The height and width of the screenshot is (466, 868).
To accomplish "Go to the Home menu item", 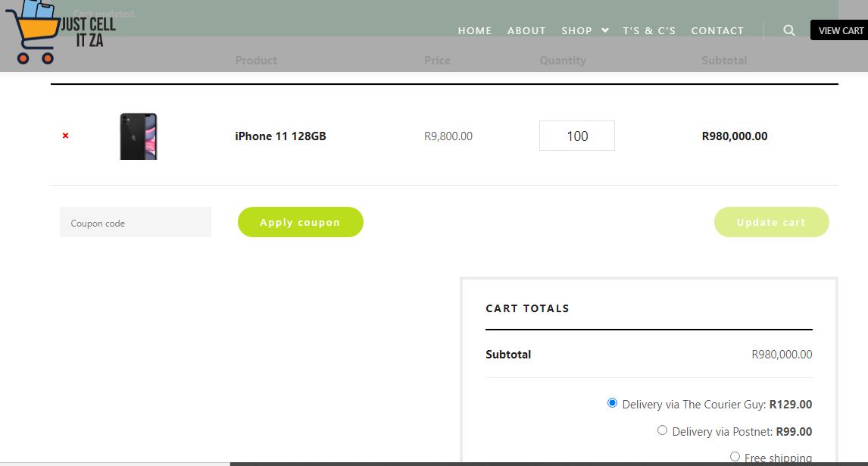I will pos(475,30).
